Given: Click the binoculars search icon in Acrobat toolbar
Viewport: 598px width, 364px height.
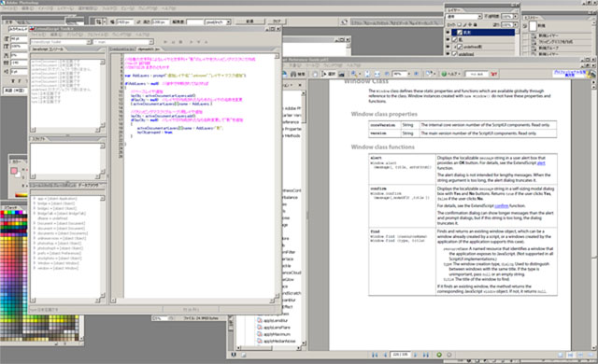Looking at the screenshot, I should point(292,74).
